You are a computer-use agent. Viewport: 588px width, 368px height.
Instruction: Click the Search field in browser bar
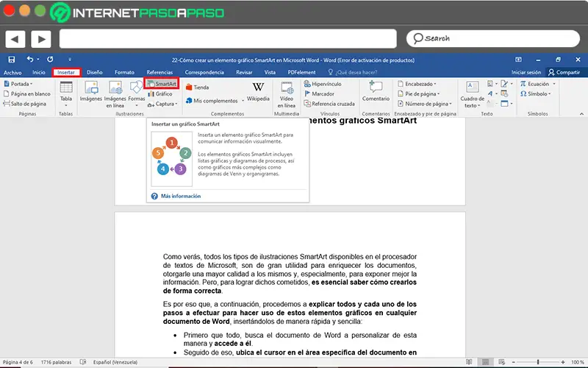tap(492, 38)
